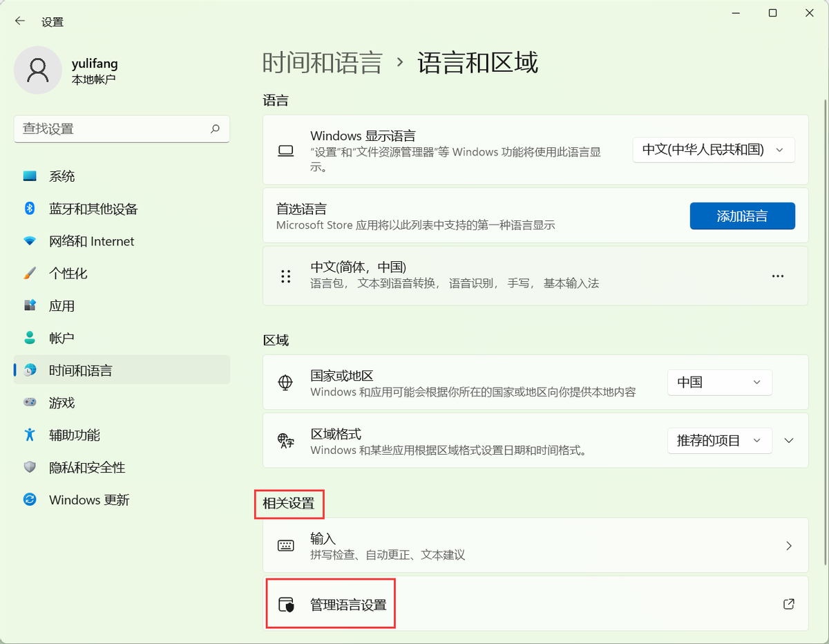Select 帐户 in the sidebar
Viewport: 829px width, 644px height.
tap(122, 338)
